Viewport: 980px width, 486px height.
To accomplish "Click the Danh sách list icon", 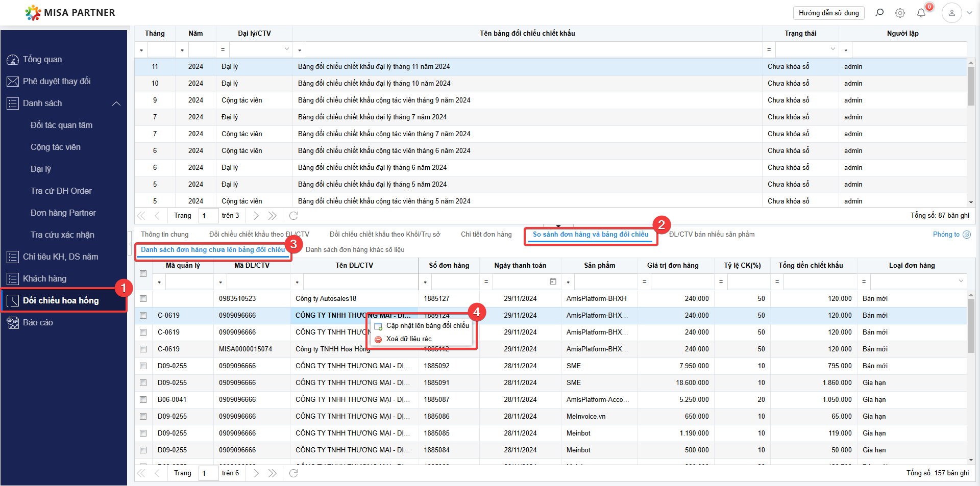I will coord(13,104).
